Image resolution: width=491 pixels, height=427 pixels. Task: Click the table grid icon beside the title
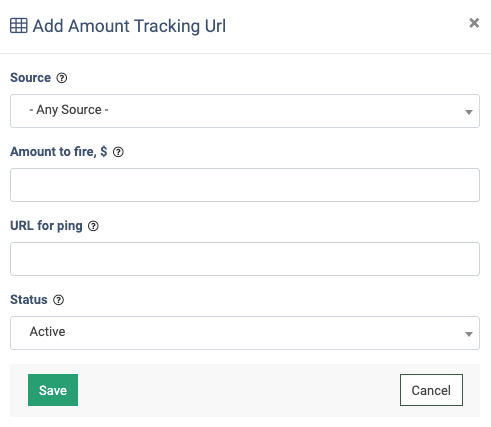pos(19,26)
